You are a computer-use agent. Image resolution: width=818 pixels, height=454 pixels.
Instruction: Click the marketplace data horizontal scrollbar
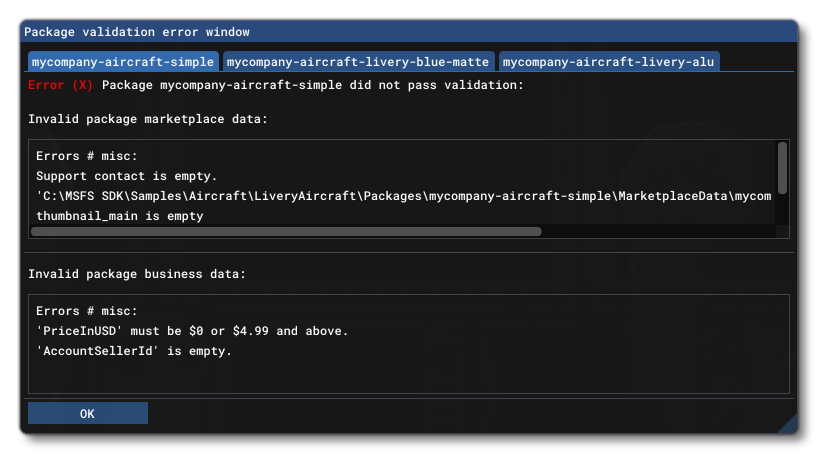[286, 232]
